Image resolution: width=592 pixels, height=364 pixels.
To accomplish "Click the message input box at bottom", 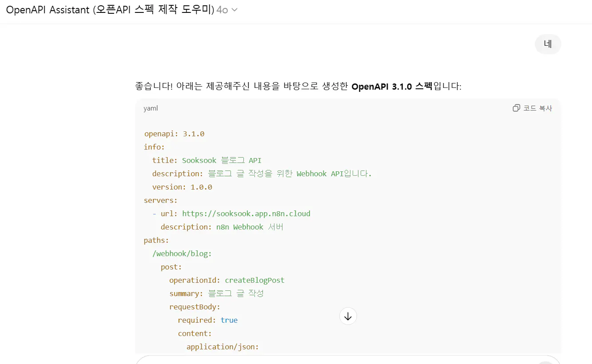I will tap(338, 360).
